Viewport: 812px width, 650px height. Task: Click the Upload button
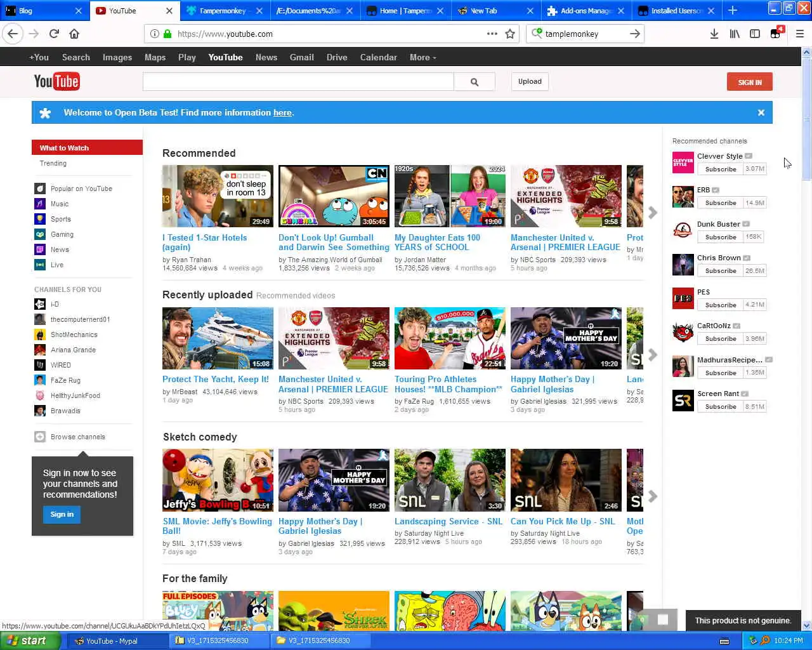point(530,81)
